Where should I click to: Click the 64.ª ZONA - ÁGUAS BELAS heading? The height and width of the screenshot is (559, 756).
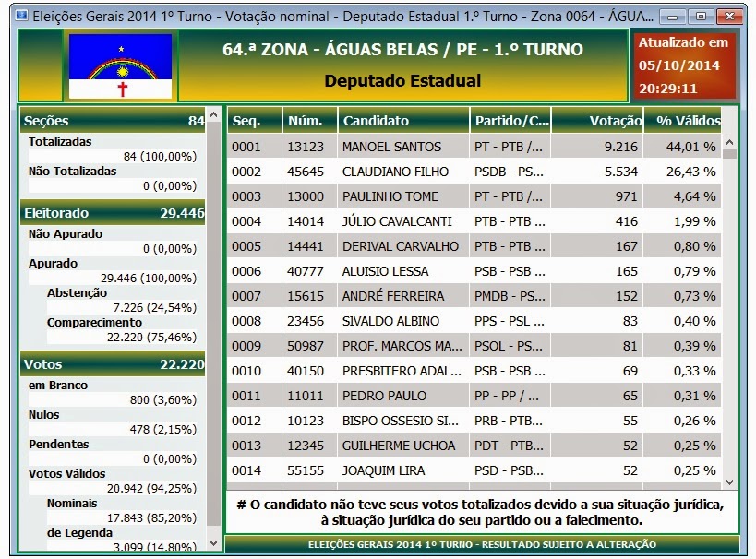click(402, 49)
